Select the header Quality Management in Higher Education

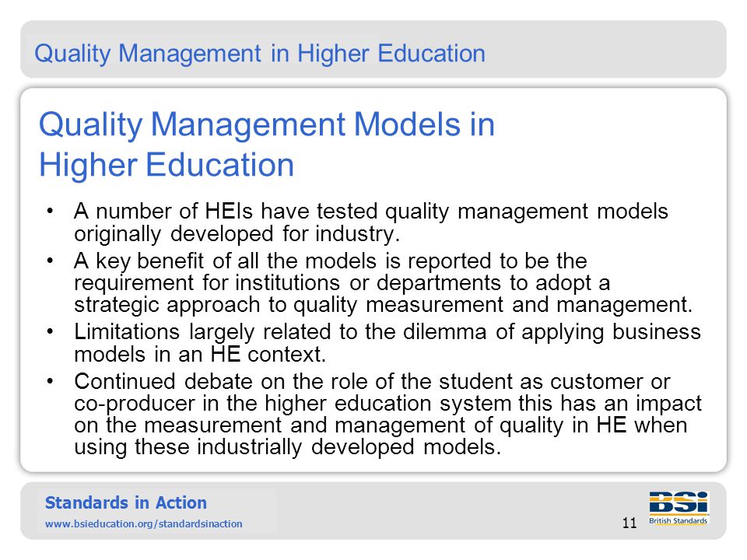point(260,53)
